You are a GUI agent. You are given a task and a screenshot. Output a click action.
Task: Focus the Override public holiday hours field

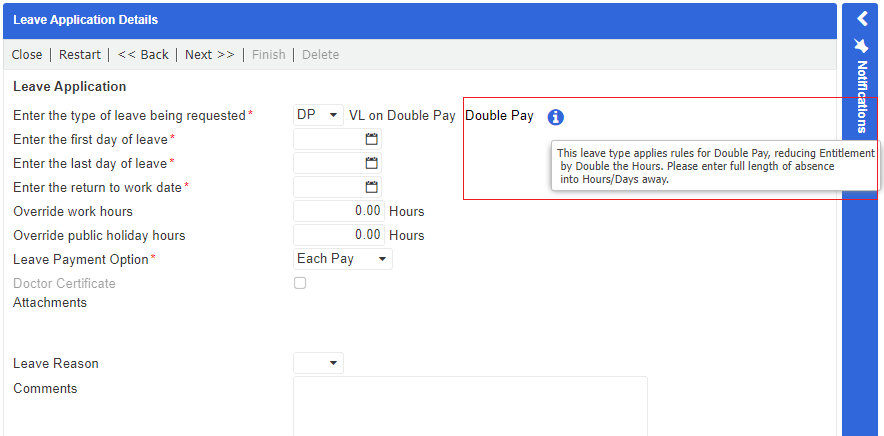pos(338,235)
